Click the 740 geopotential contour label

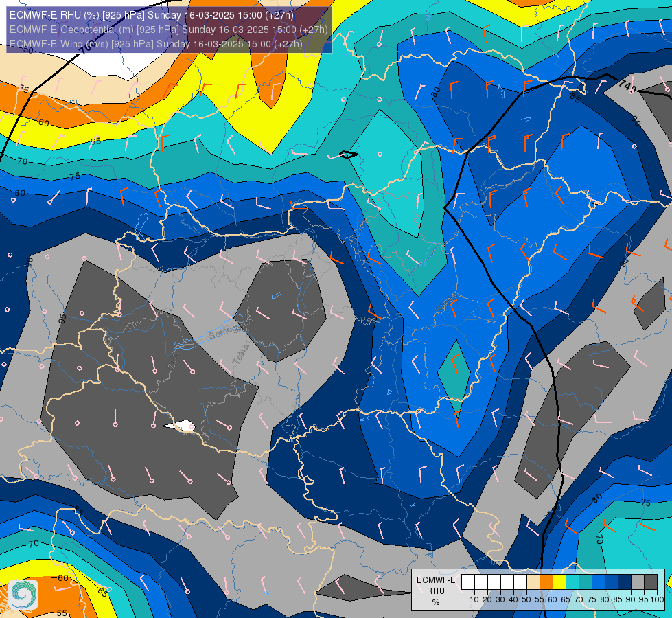click(x=628, y=87)
